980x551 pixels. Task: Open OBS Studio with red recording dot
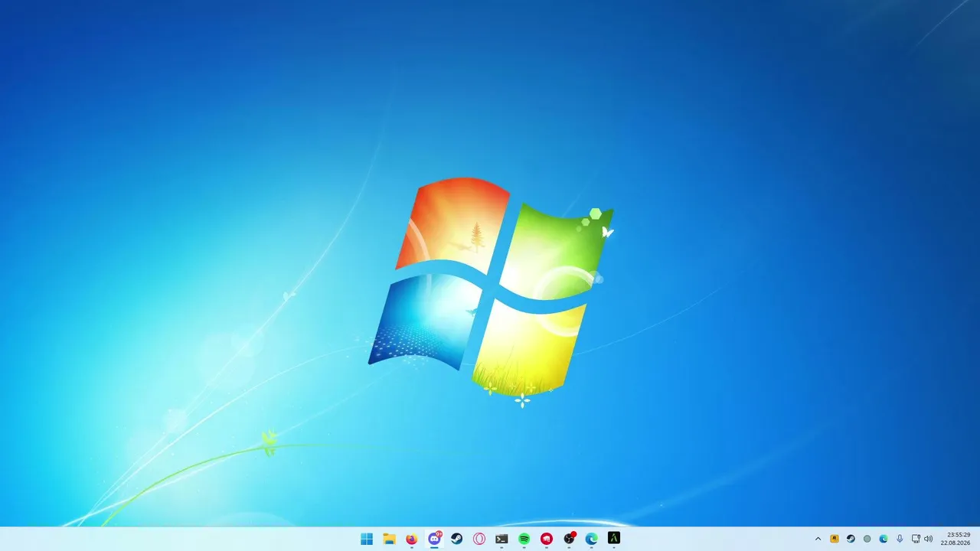(569, 539)
